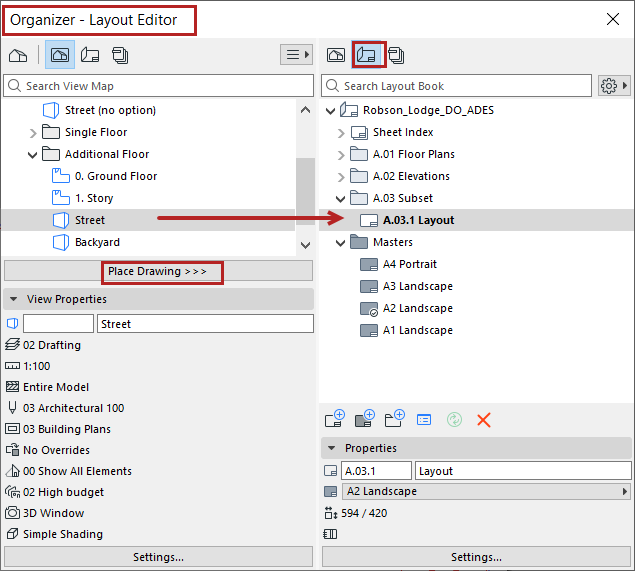Expand the A.02 Elevations subset
The width and height of the screenshot is (635, 571).
click(x=341, y=177)
